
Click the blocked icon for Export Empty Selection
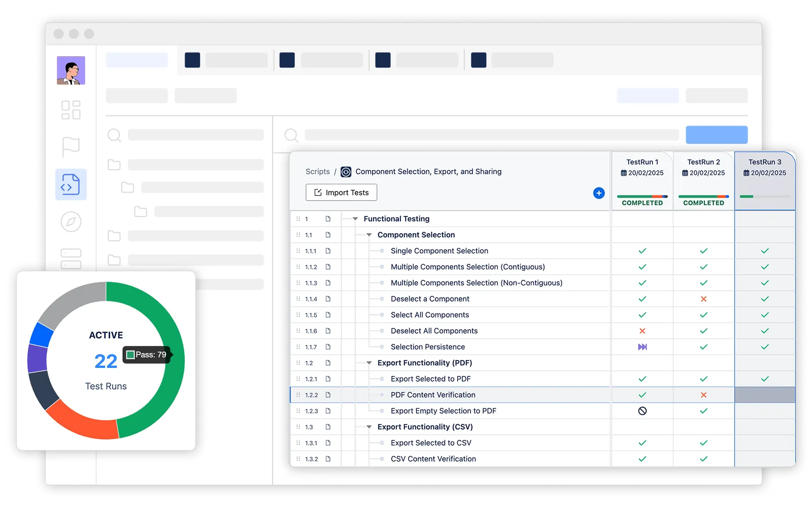click(x=642, y=411)
